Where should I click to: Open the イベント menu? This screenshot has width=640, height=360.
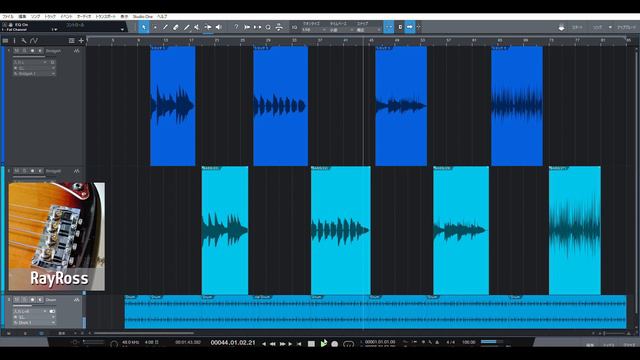[x=66, y=17]
